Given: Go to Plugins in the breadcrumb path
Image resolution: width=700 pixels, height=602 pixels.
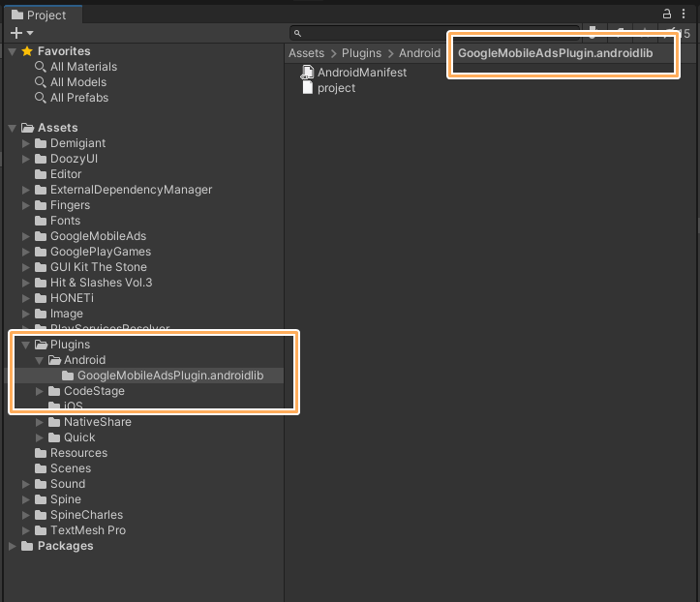Looking at the screenshot, I should click(361, 53).
